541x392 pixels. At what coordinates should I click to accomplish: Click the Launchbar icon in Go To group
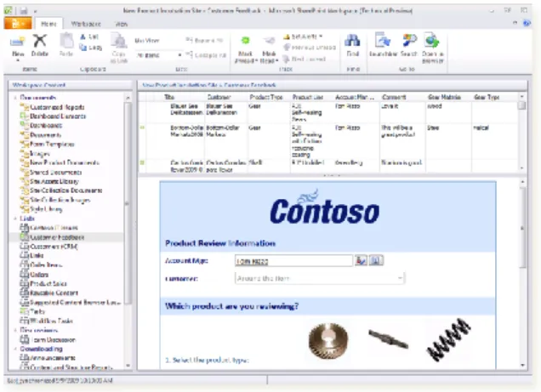[383, 41]
